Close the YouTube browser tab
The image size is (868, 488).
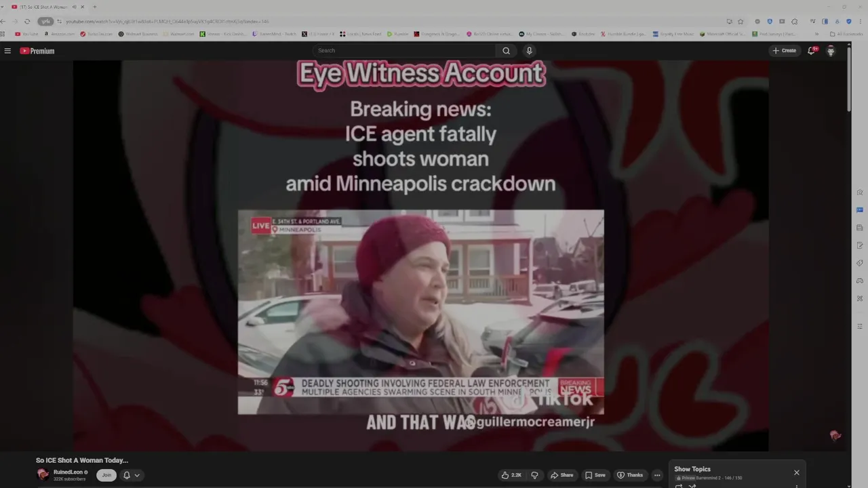82,7
